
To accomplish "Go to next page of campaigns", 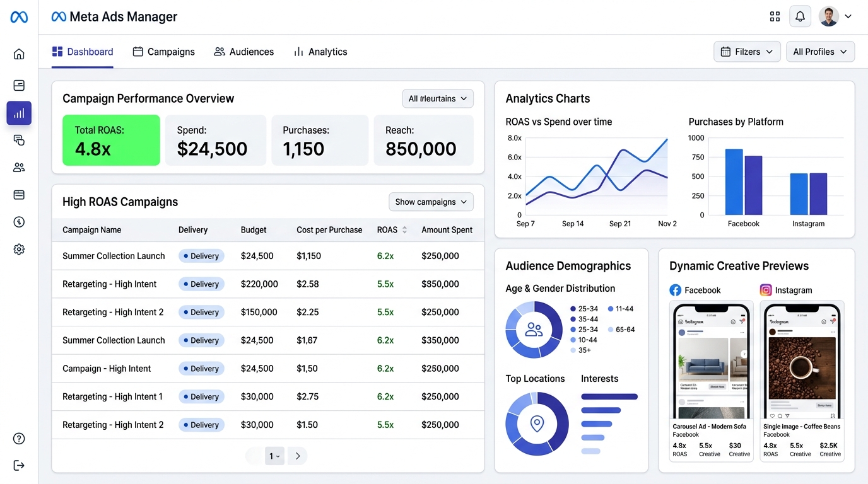I will (297, 456).
